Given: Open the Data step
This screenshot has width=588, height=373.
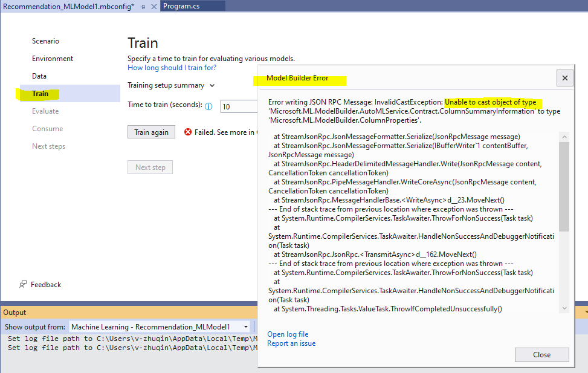Looking at the screenshot, I should pyautogui.click(x=39, y=76).
